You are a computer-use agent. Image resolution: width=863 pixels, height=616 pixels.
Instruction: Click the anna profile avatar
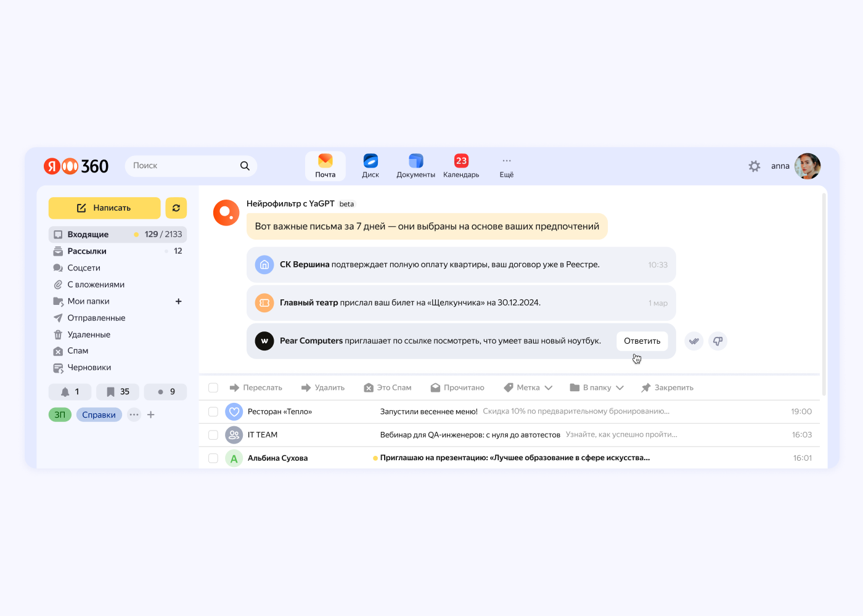(808, 166)
